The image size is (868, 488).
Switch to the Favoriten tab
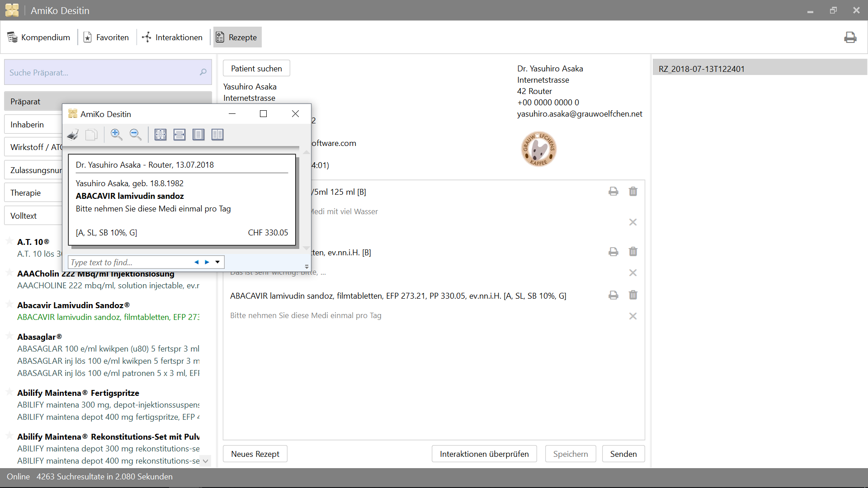(106, 38)
